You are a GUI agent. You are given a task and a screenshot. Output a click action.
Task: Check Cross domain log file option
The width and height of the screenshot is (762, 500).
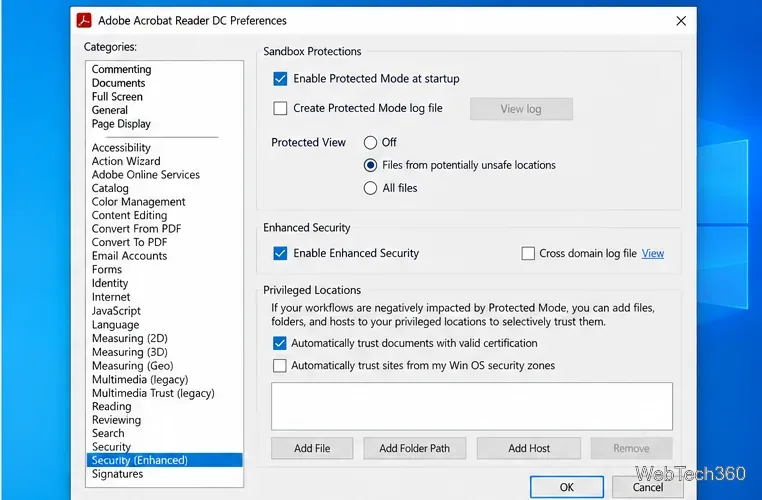[528, 253]
